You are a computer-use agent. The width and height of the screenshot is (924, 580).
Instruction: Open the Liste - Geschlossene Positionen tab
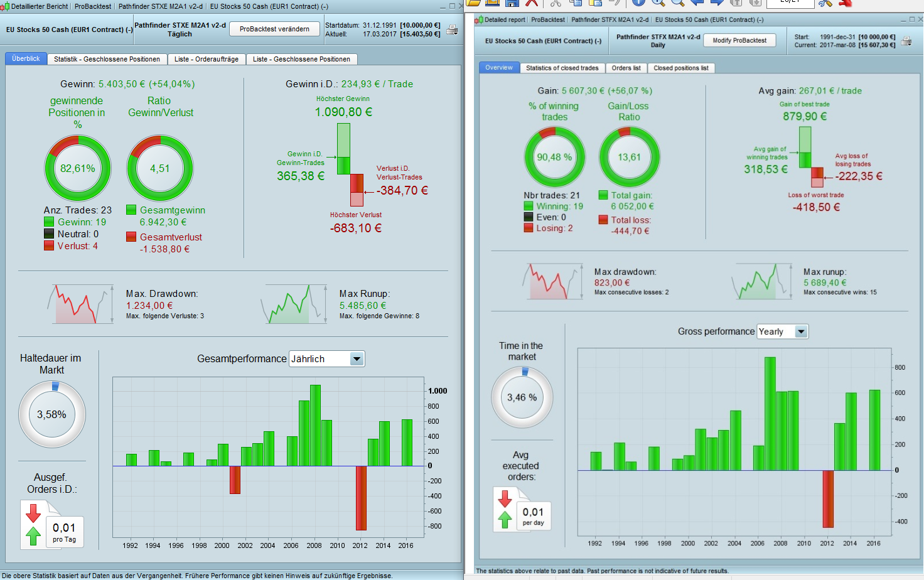302,59
